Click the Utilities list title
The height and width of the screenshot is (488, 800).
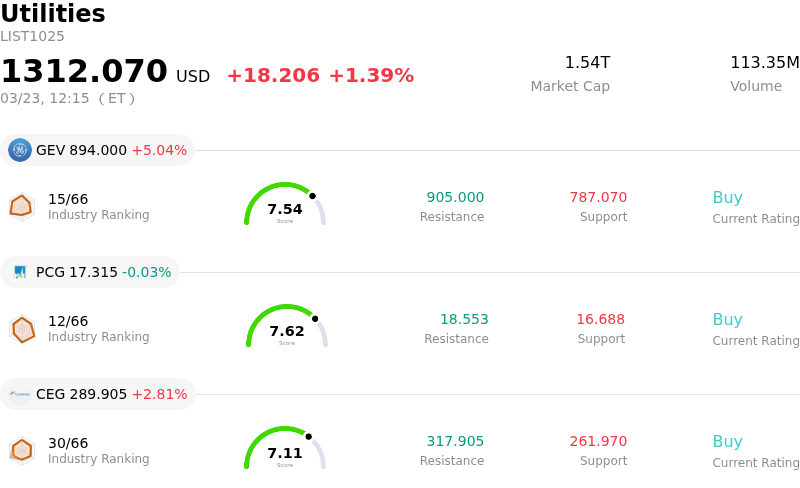pyautogui.click(x=53, y=14)
